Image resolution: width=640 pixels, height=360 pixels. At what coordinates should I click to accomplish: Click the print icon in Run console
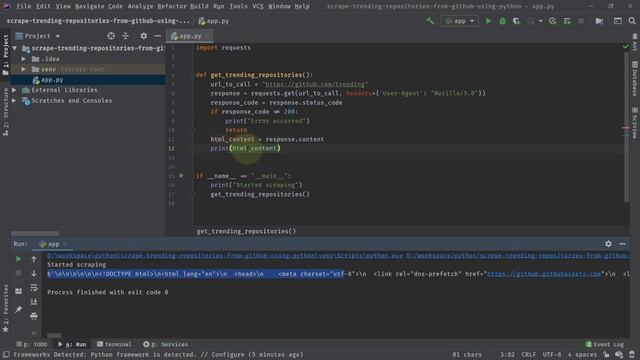pos(34,316)
